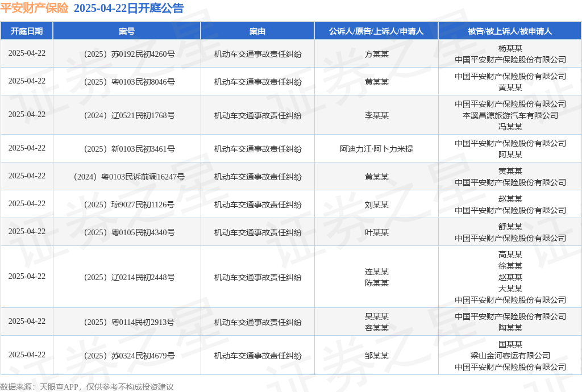Select the "案由" column header

[x=257, y=31]
